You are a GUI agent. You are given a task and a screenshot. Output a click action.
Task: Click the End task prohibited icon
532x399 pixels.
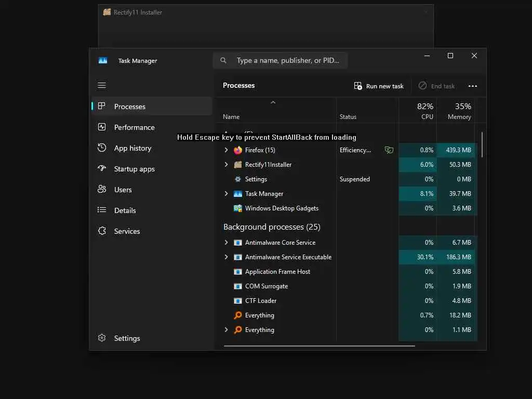coord(422,86)
